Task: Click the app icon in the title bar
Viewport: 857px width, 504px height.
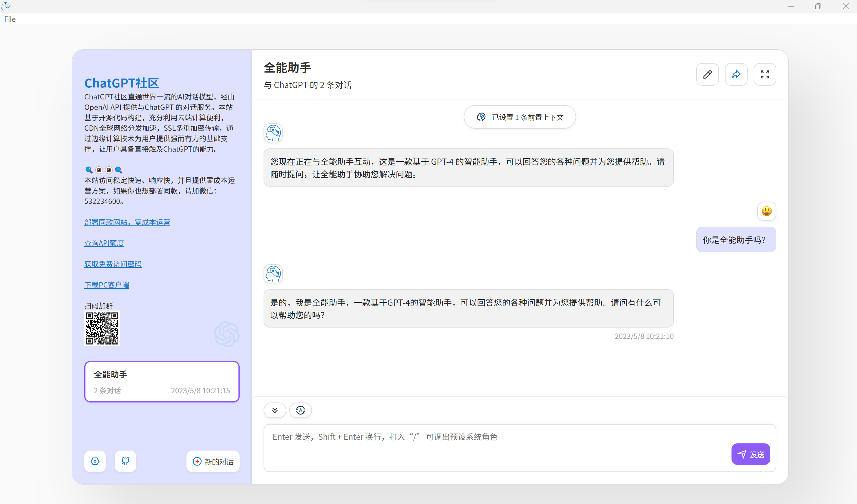Action: [5, 6]
